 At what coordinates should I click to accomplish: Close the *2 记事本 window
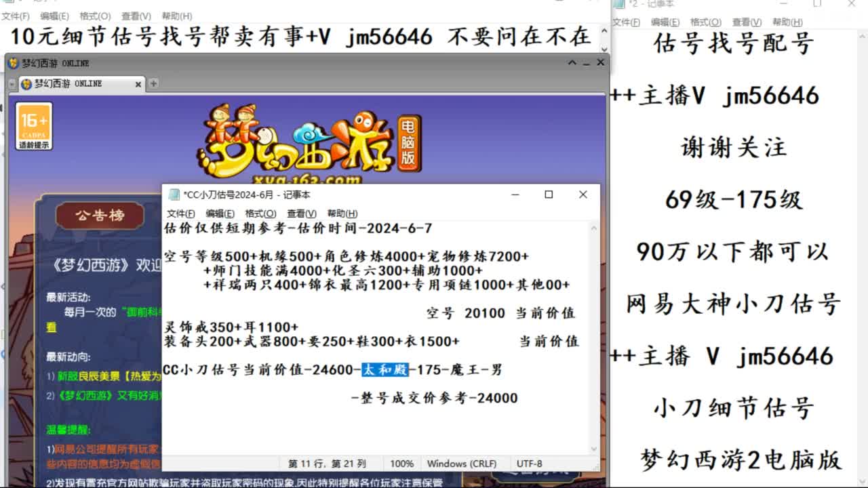coord(851,3)
